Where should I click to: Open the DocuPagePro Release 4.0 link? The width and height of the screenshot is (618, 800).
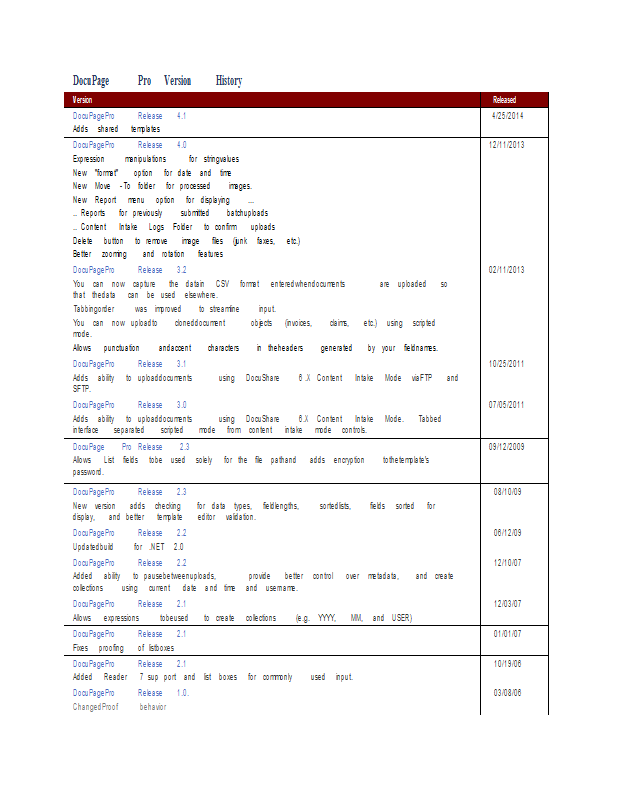(x=130, y=145)
